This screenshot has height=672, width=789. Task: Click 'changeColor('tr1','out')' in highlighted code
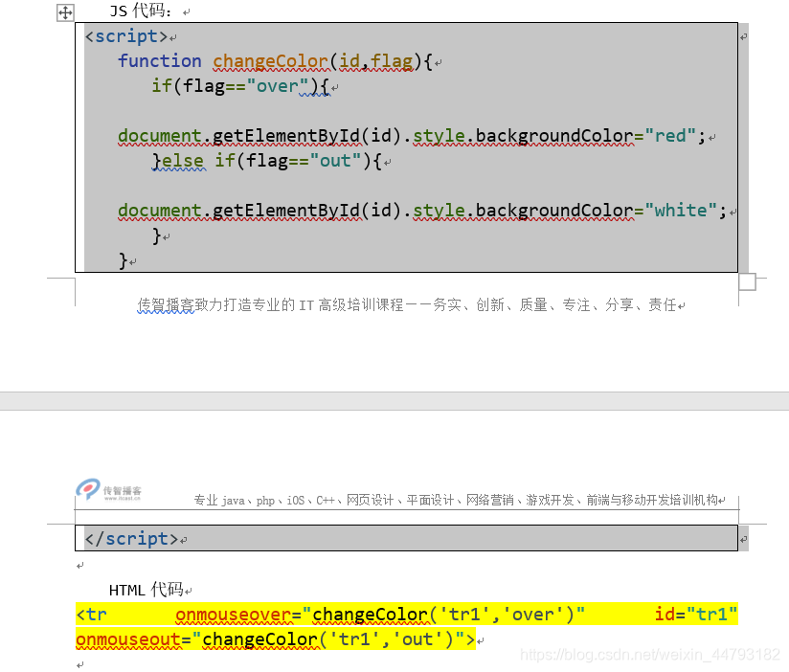[327, 639]
